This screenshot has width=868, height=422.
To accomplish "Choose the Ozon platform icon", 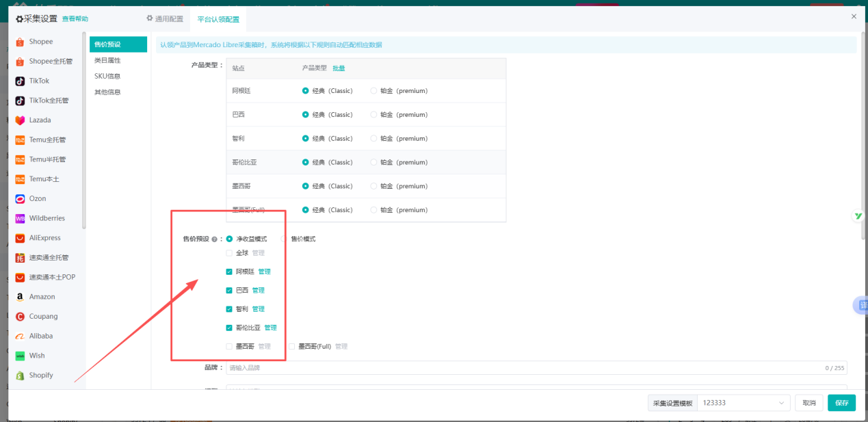I will click(x=21, y=199).
